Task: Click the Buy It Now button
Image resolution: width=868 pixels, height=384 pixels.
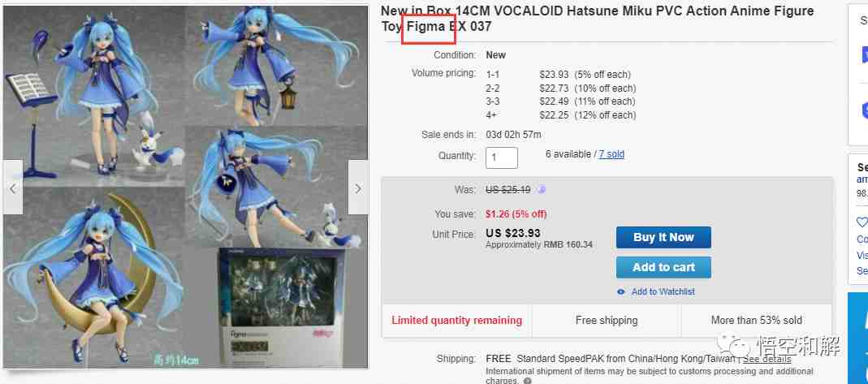Action: [x=663, y=237]
